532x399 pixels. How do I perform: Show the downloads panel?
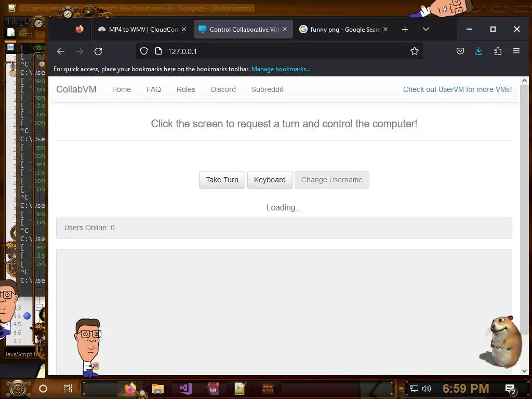tap(478, 51)
